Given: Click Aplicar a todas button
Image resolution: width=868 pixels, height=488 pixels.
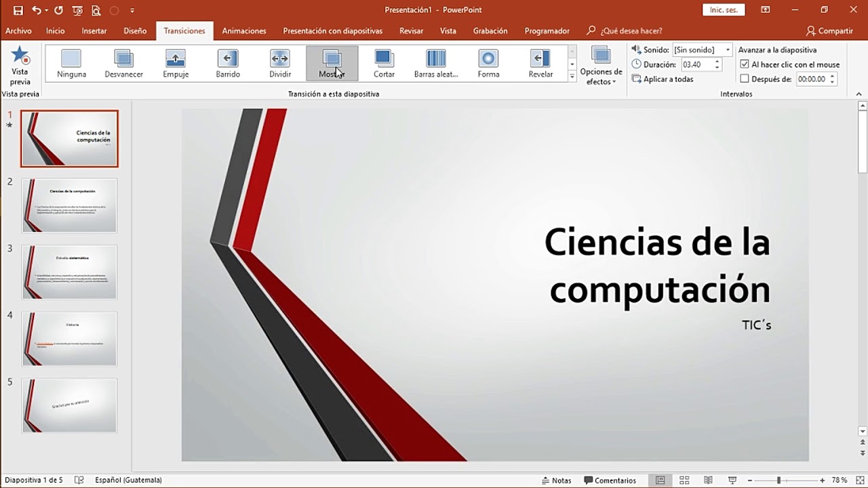Looking at the screenshot, I should 663,79.
